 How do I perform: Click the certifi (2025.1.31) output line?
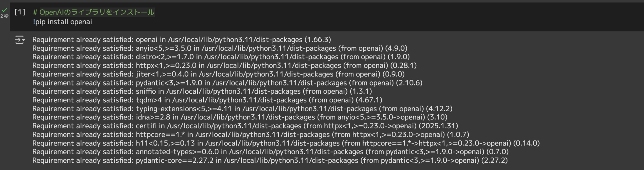[245, 126]
